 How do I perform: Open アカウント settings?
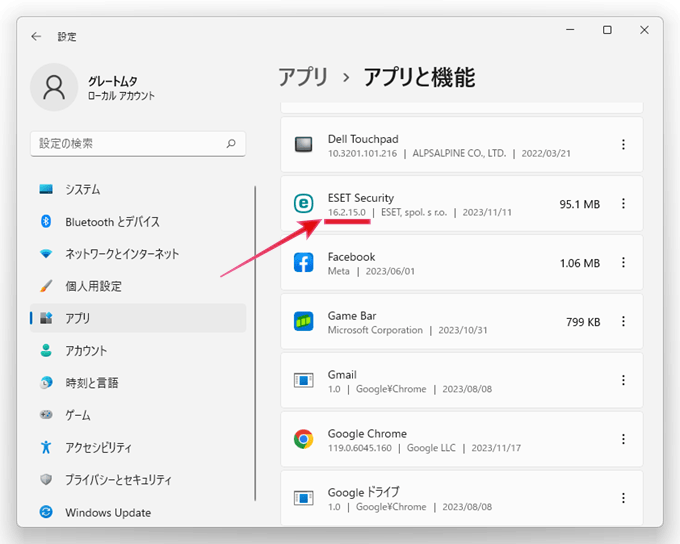pyautogui.click(x=138, y=350)
